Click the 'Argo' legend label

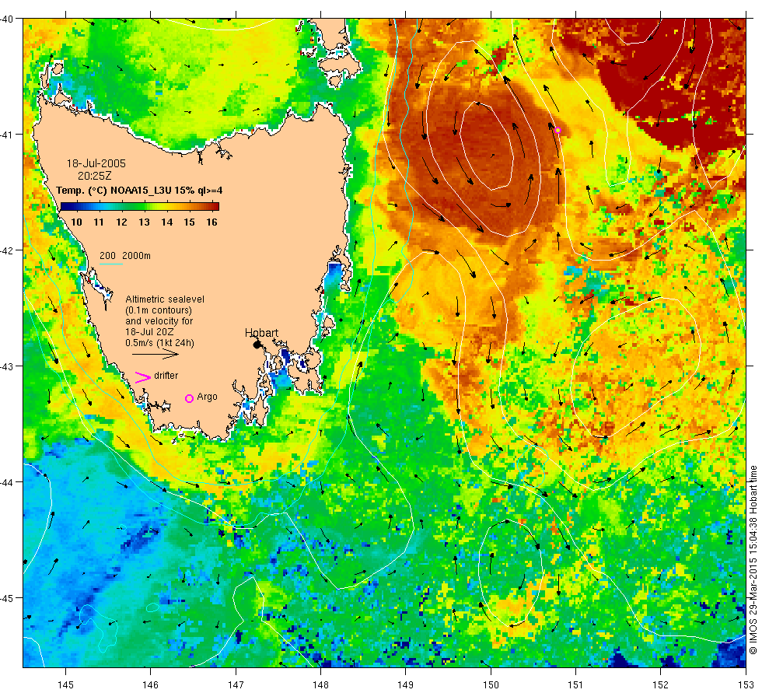click(207, 397)
